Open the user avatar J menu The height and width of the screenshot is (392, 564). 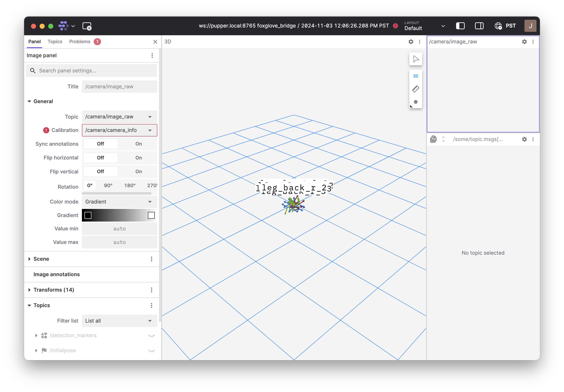click(x=530, y=26)
